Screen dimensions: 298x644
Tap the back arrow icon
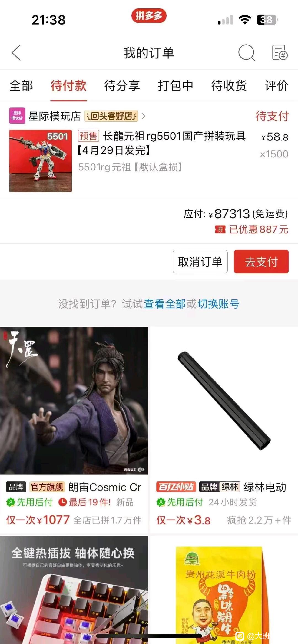tap(16, 53)
